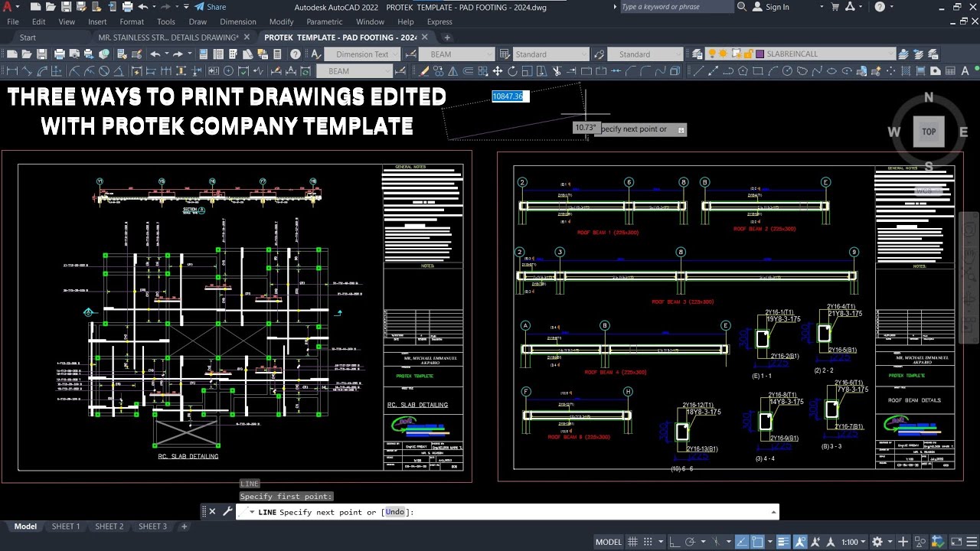Select the Rotate tool
The width and height of the screenshot is (980, 551).
click(x=512, y=71)
